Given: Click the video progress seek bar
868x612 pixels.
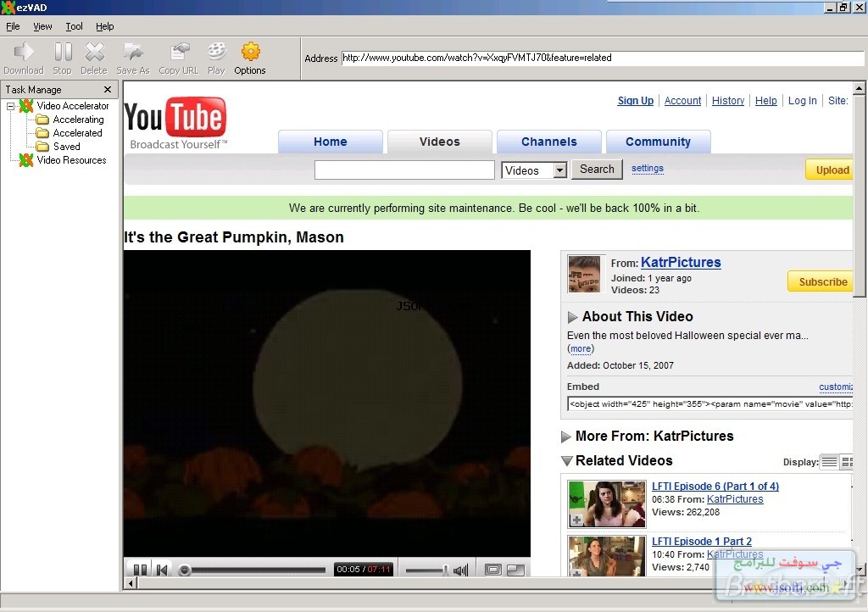Looking at the screenshot, I should 253,570.
